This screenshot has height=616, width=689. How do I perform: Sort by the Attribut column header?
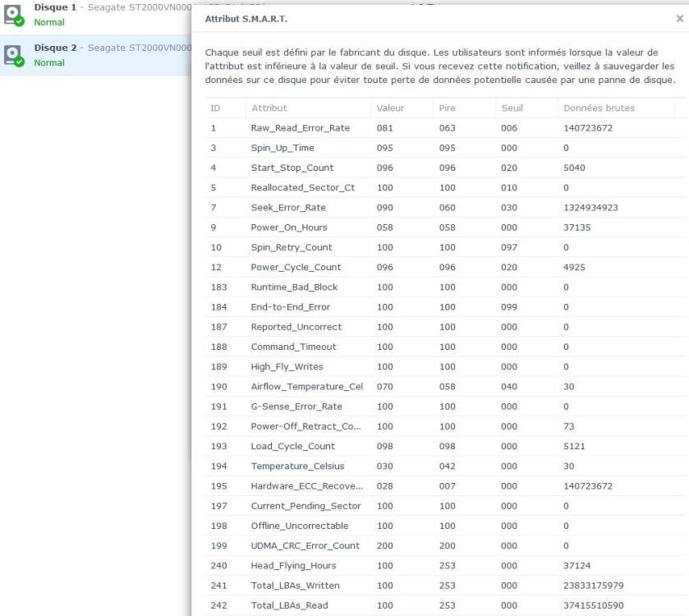point(269,108)
